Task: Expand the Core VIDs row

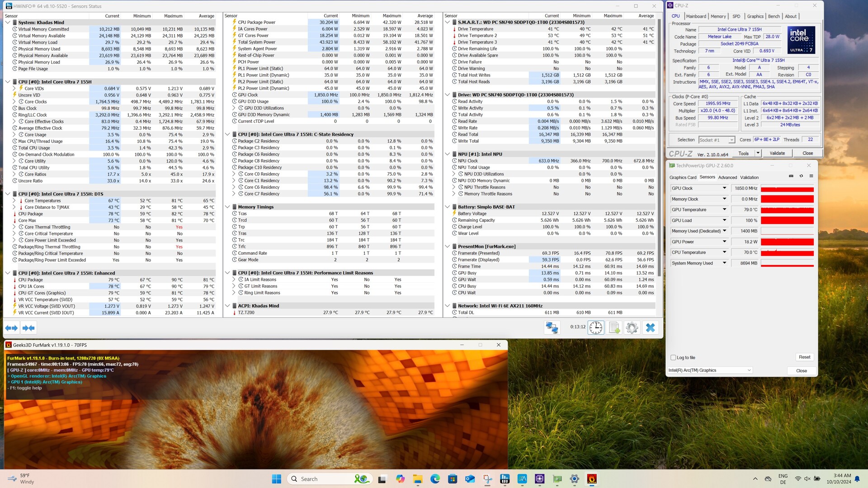Action: coord(14,89)
